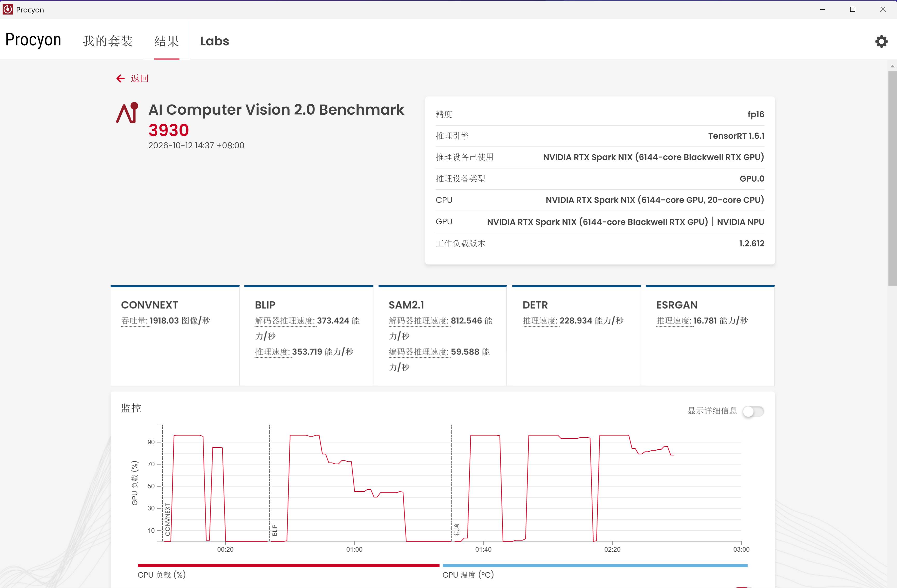Click the GPU.0 device type value
This screenshot has width=897, height=588.
click(x=752, y=178)
